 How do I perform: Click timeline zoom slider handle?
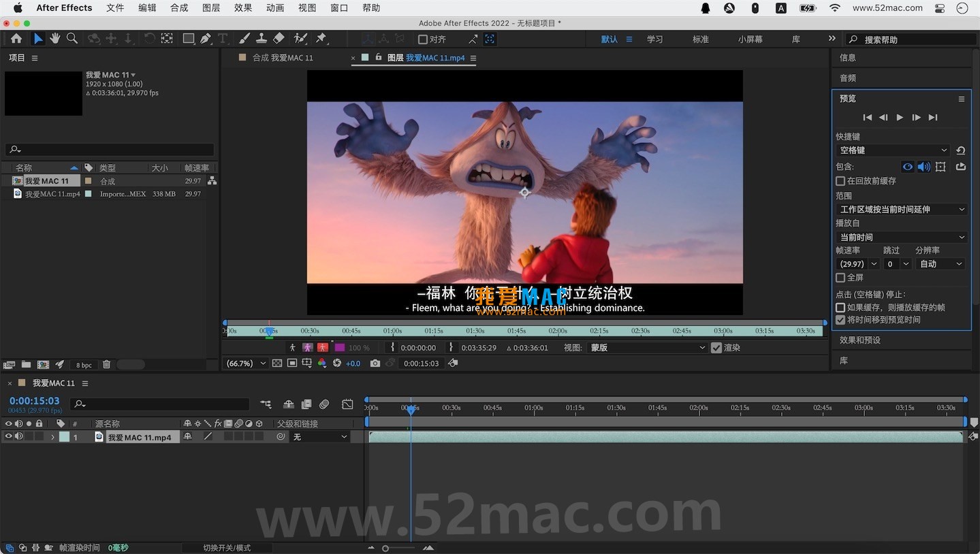385,549
